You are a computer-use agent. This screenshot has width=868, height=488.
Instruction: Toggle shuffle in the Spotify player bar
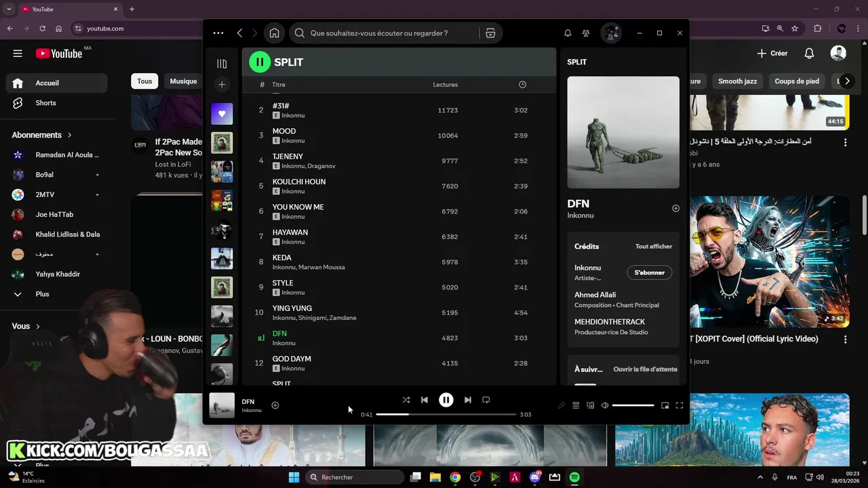tap(406, 400)
